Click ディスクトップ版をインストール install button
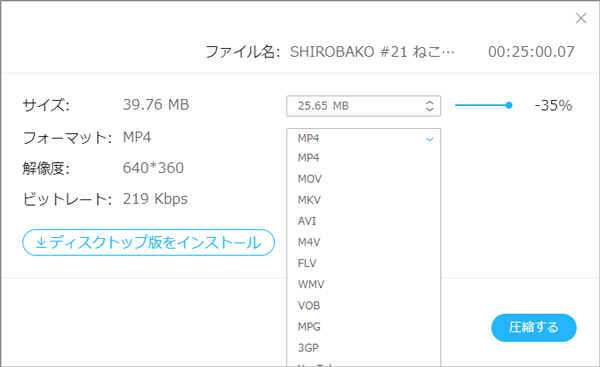 [x=148, y=242]
